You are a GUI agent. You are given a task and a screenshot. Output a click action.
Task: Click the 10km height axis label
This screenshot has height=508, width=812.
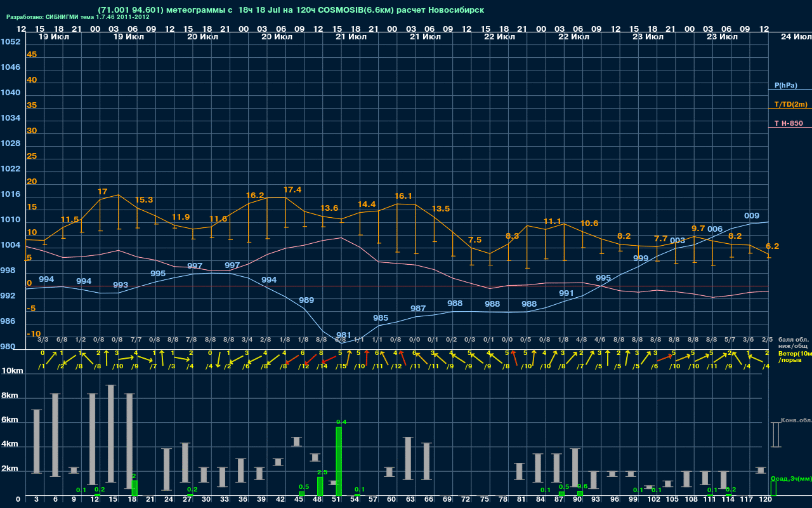(13, 371)
